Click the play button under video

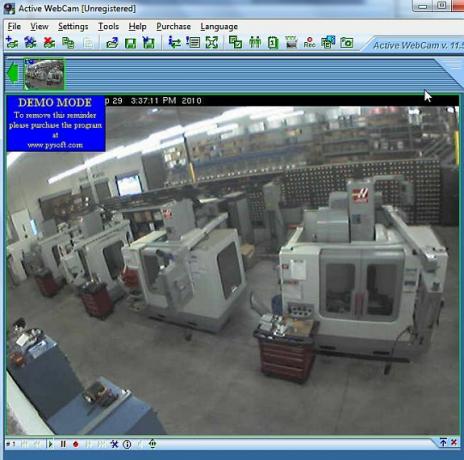tap(50, 444)
